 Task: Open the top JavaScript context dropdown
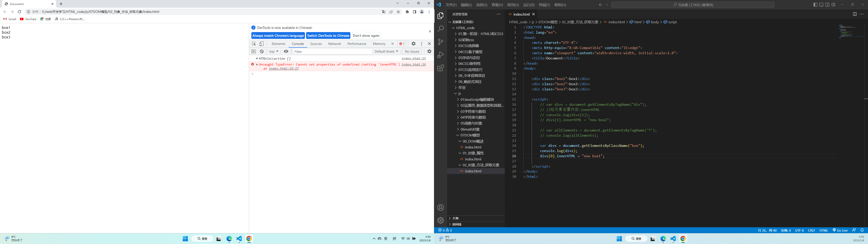274,52
